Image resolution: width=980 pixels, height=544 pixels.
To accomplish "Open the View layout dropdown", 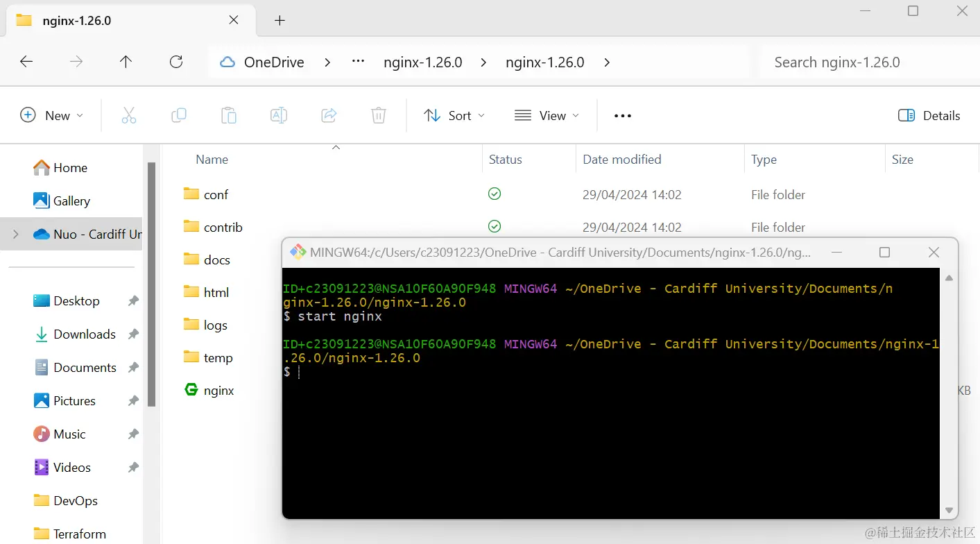I will (x=547, y=115).
